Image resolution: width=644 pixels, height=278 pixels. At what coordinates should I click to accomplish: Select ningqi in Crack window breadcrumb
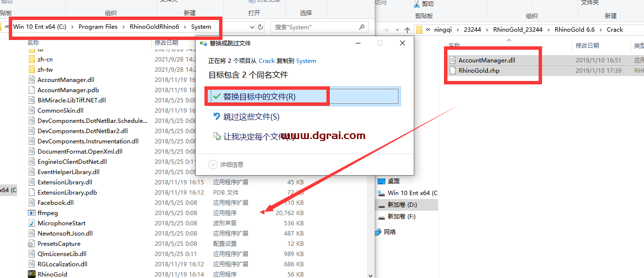click(x=443, y=30)
